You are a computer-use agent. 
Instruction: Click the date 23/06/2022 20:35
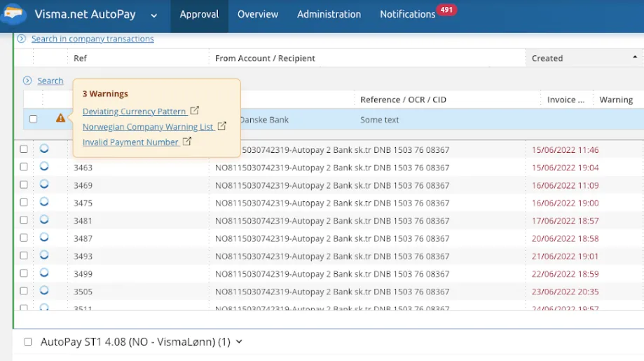point(565,292)
